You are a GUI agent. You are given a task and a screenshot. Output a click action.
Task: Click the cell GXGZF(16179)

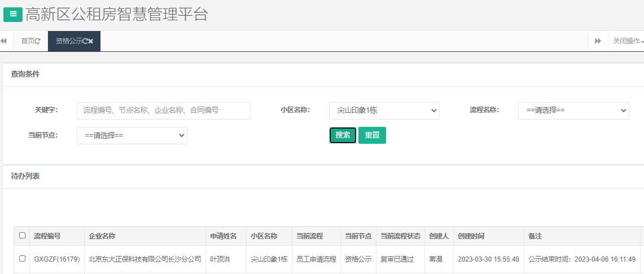(56, 259)
